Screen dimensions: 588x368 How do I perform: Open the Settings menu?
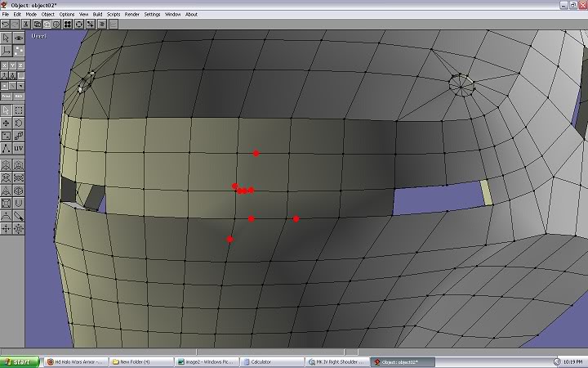coord(152,14)
